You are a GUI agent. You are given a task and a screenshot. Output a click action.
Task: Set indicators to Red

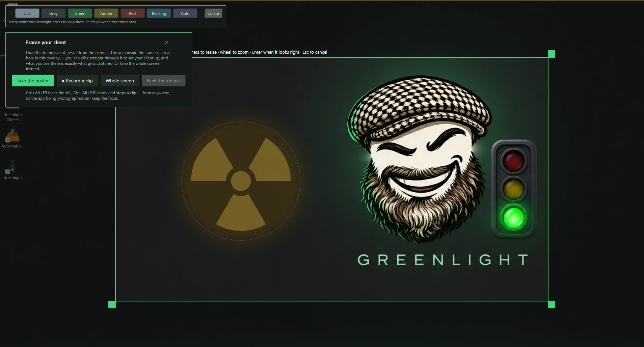click(132, 13)
